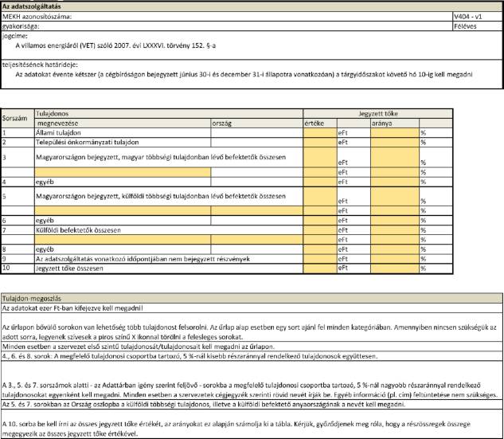Click the 'Tulajdon-megoszlás' section header
The height and width of the screenshot is (439, 504).
[x=252, y=299]
